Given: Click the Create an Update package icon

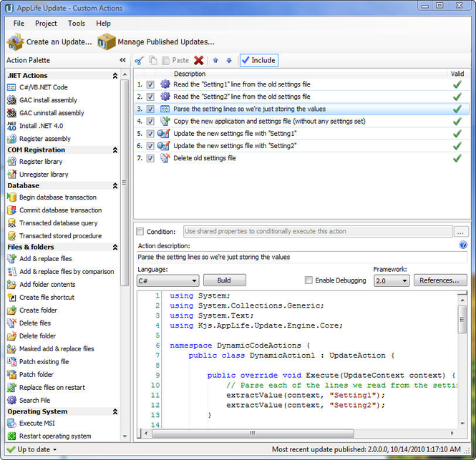Looking at the screenshot, I should tap(15, 42).
